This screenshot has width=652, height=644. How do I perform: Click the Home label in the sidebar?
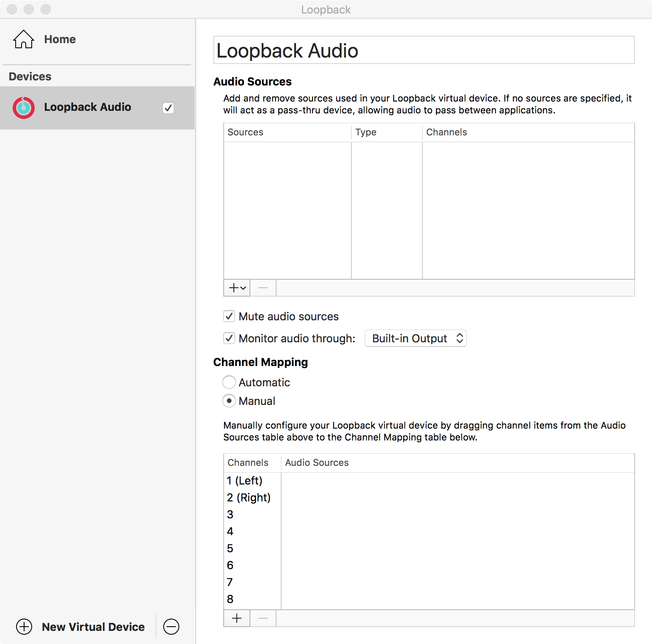coord(60,39)
